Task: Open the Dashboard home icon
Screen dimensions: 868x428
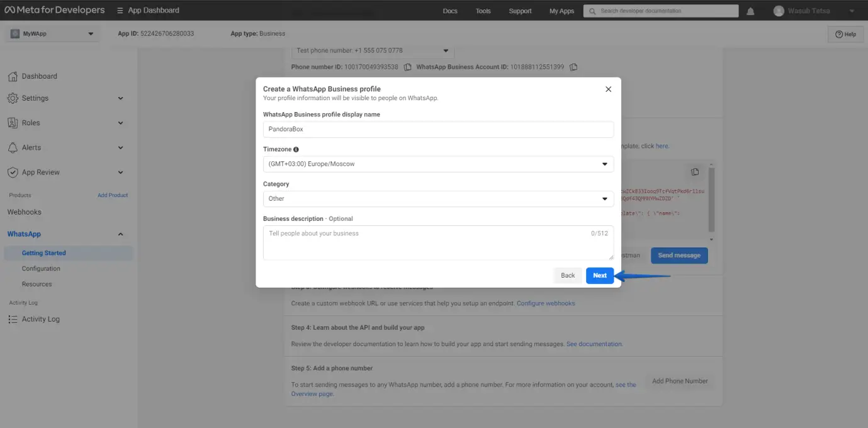Action: pyautogui.click(x=13, y=76)
